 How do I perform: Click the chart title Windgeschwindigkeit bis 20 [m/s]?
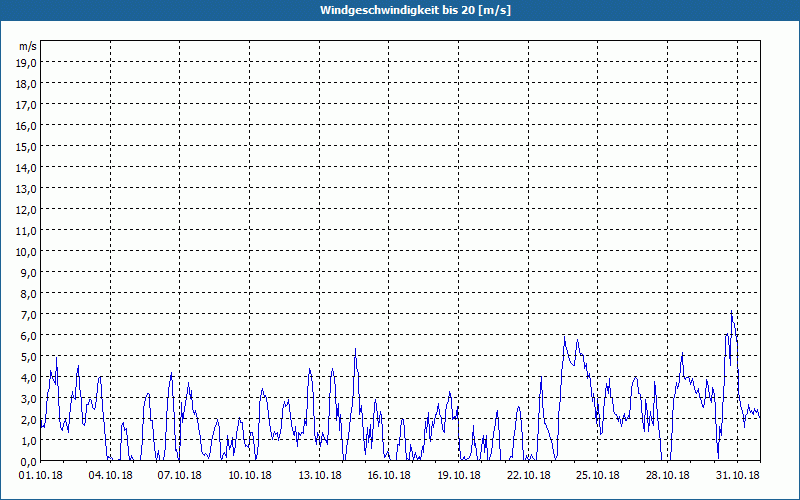[x=415, y=10]
